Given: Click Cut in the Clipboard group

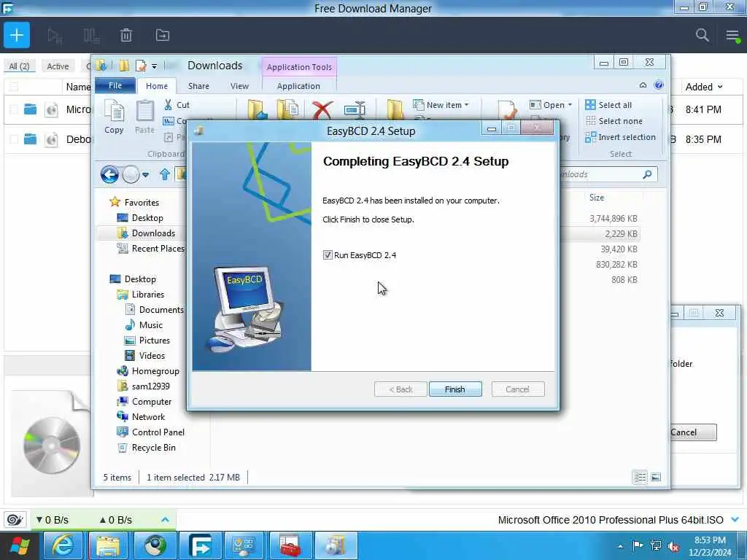Looking at the screenshot, I should pyautogui.click(x=177, y=105).
